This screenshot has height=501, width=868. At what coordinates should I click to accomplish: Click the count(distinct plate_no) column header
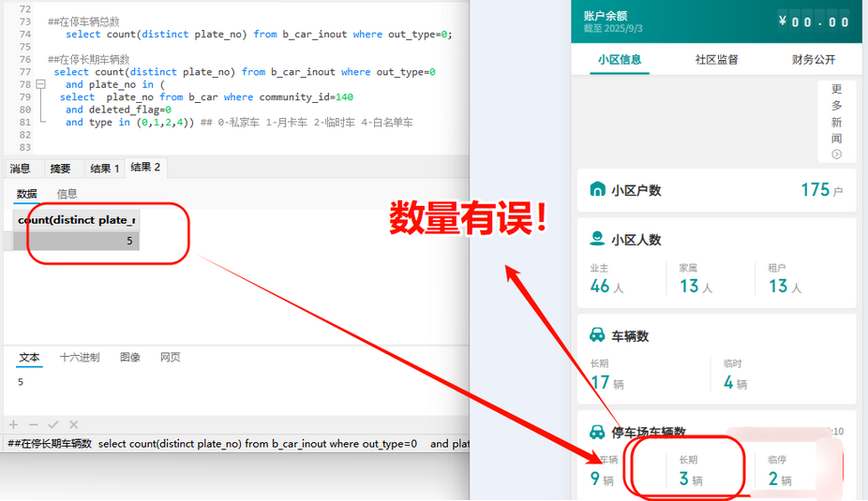[77, 220]
